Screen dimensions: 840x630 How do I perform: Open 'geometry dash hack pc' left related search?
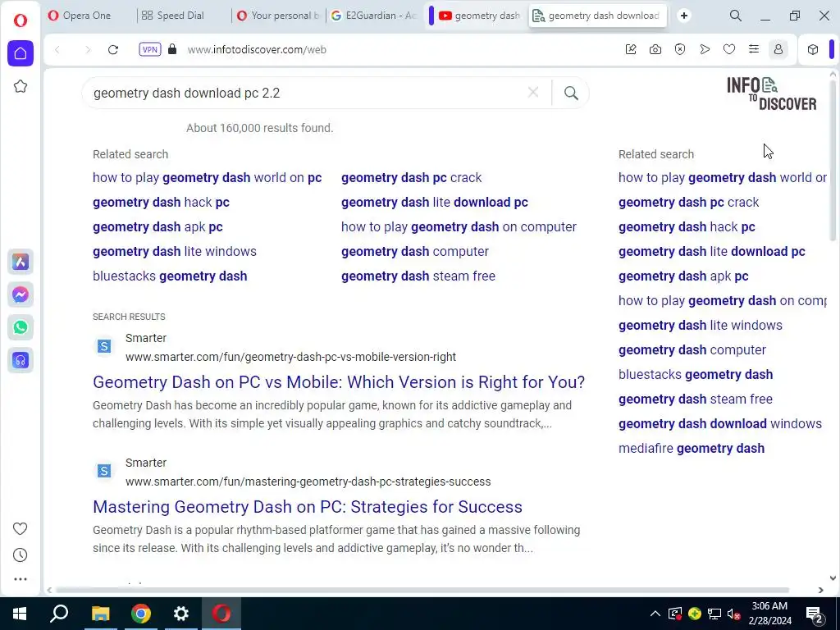click(x=162, y=202)
